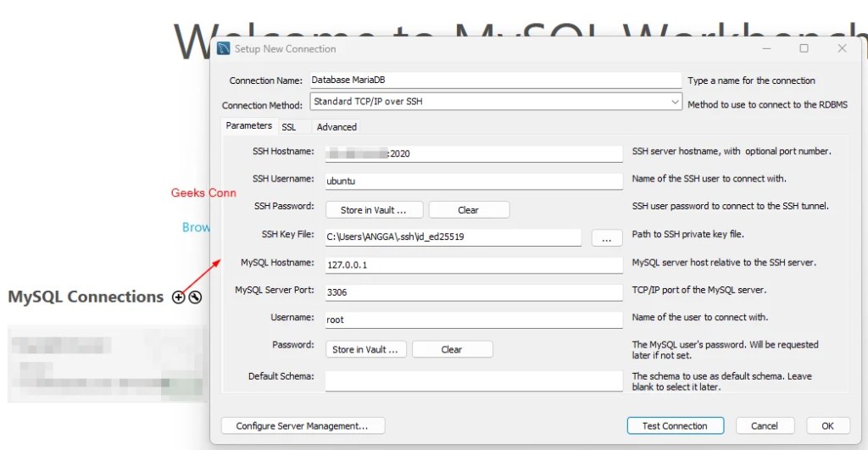Image resolution: width=868 pixels, height=450 pixels.
Task: Click the Connection Name field
Action: click(495, 80)
